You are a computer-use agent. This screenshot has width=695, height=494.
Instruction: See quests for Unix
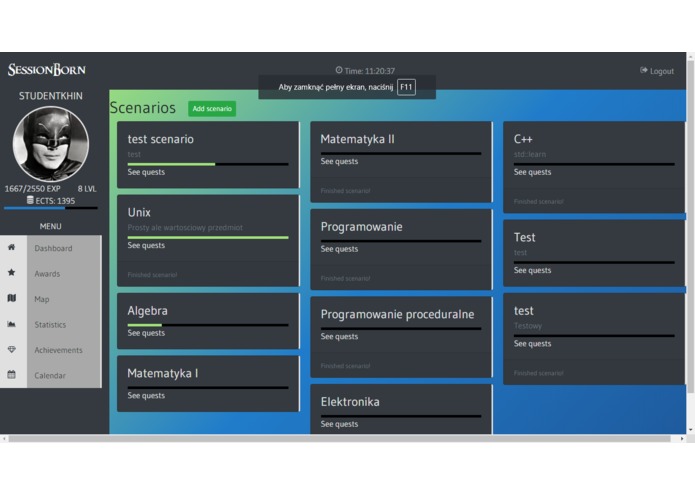click(x=146, y=245)
